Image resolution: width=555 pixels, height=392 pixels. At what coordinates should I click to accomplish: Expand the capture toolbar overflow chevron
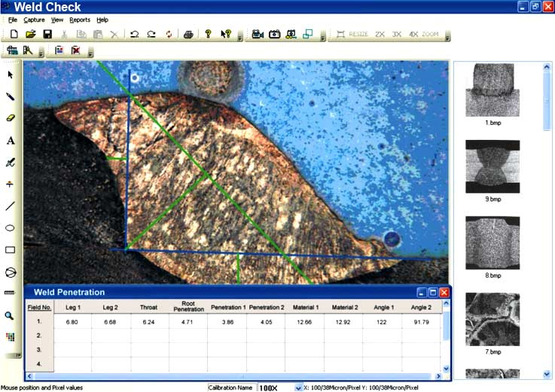pos(323,38)
